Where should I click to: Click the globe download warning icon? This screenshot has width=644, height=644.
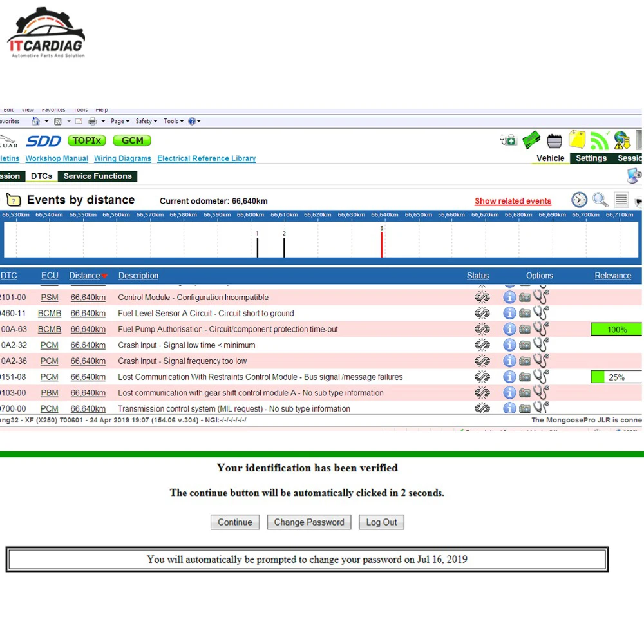(622, 140)
